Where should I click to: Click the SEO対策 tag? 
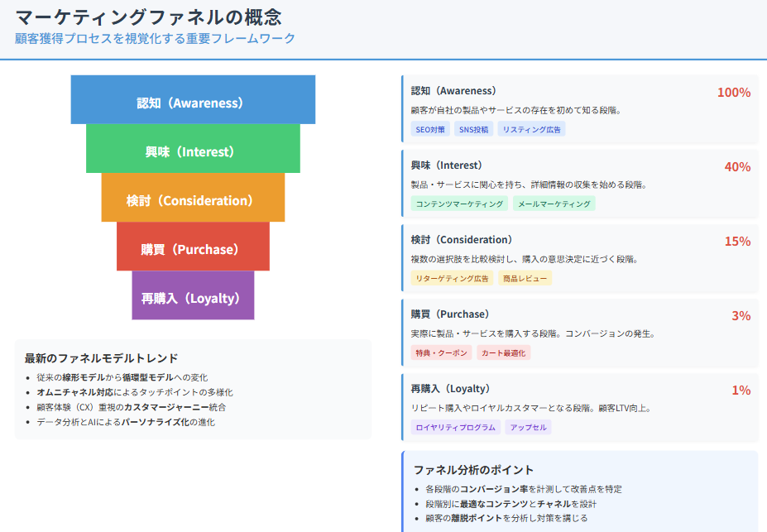(430, 129)
